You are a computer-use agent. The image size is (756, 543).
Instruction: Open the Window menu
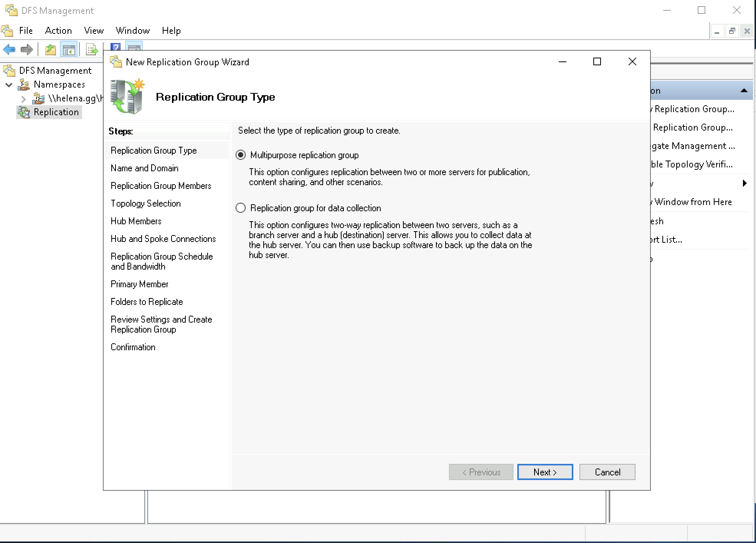(132, 31)
